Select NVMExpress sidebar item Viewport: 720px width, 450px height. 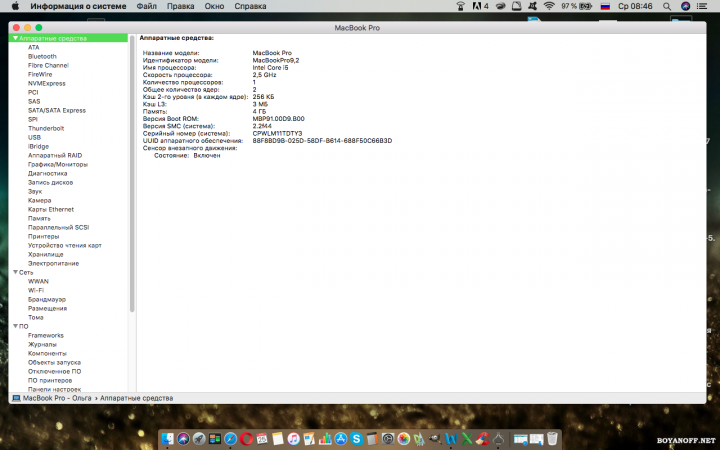coord(46,83)
